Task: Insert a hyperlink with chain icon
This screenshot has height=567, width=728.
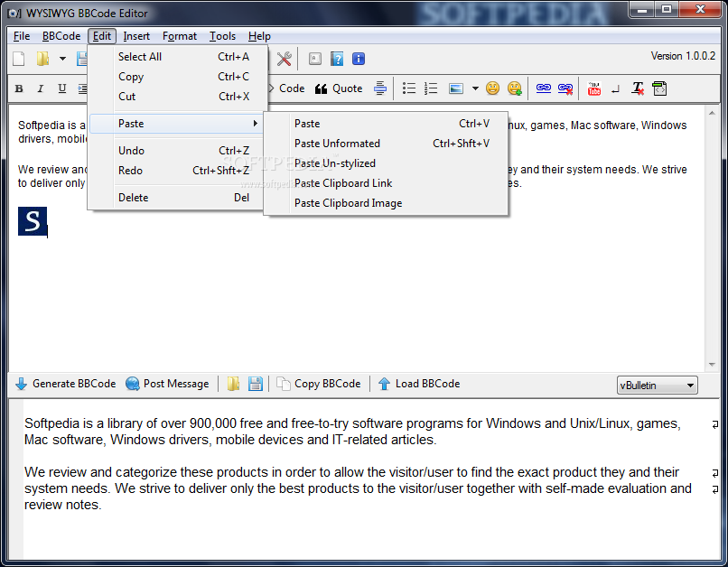Action: [543, 88]
